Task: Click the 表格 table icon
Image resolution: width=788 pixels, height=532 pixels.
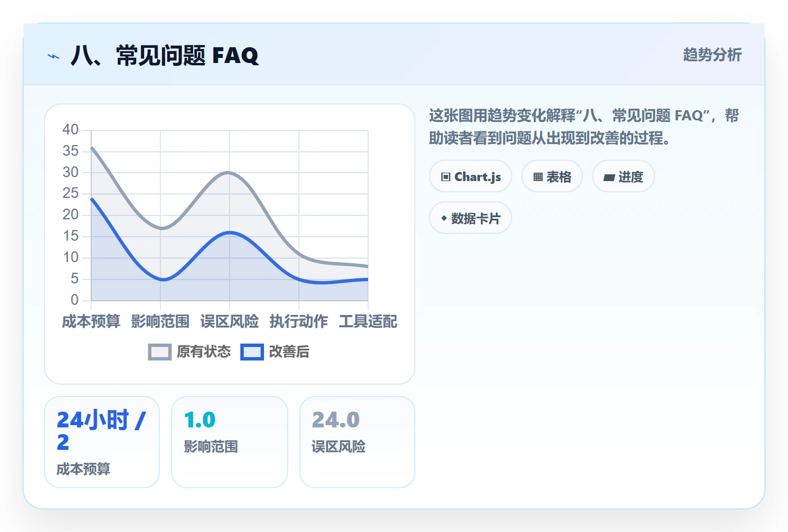Action: coord(538,177)
